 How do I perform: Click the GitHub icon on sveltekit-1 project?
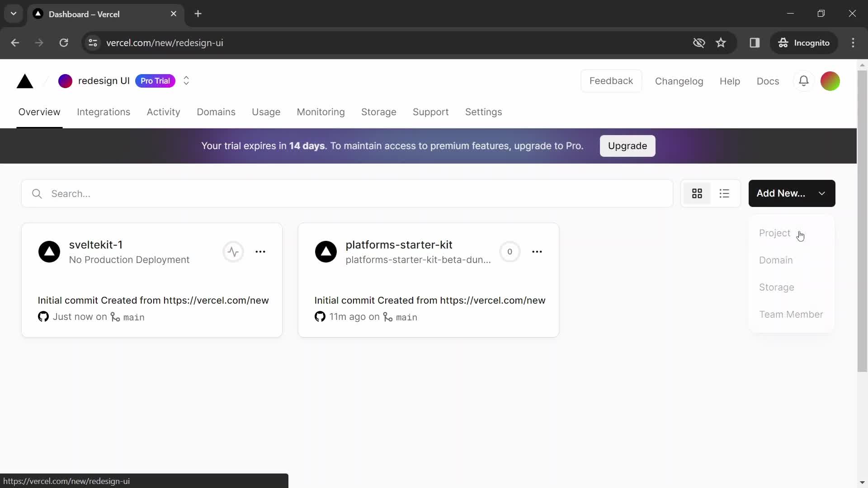click(x=43, y=316)
